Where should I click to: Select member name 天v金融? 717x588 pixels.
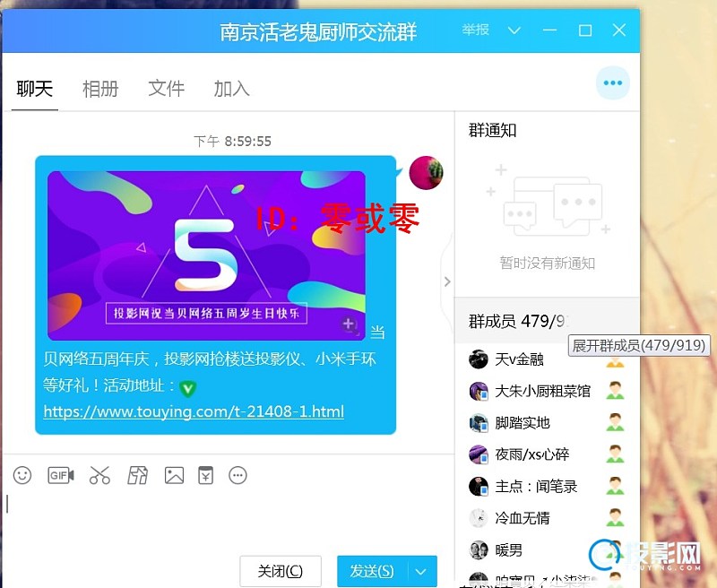(x=520, y=359)
